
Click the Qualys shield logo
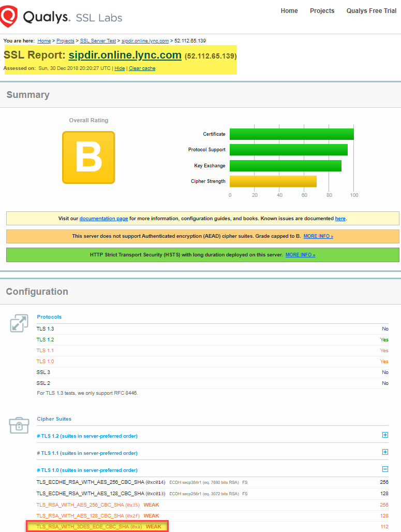tap(8, 16)
